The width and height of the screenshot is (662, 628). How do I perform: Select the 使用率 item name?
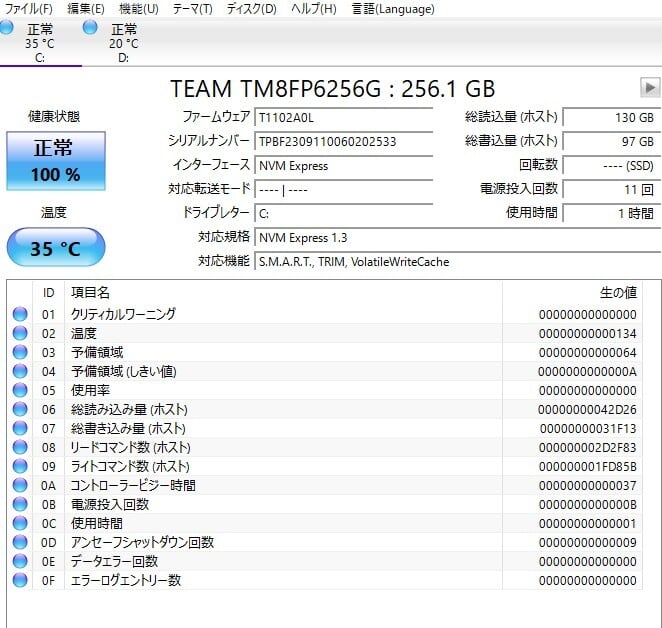pyautogui.click(x=90, y=390)
